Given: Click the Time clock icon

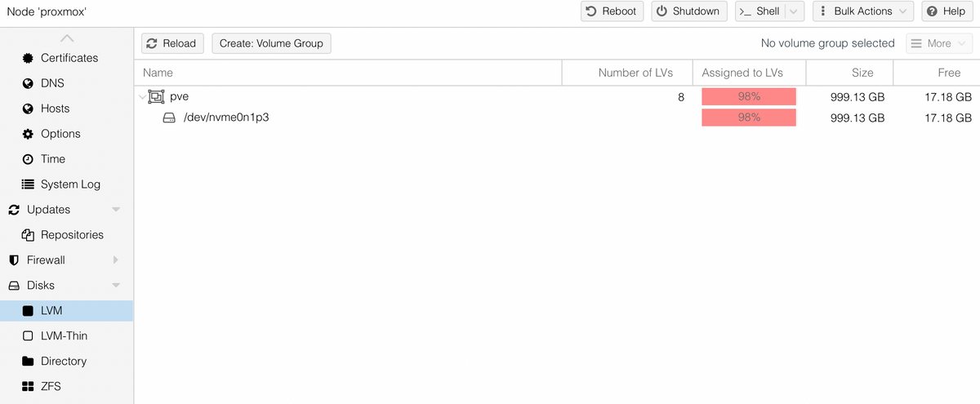Looking at the screenshot, I should [x=28, y=159].
